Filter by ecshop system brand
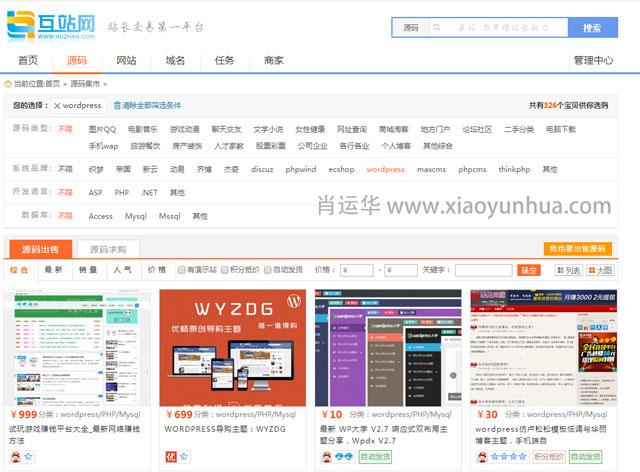640x472 pixels. tap(341, 169)
